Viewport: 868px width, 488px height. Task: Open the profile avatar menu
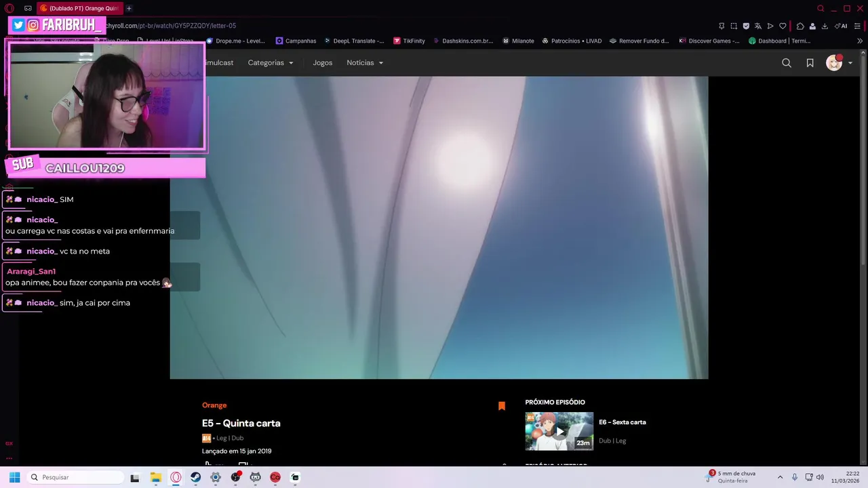pos(840,63)
